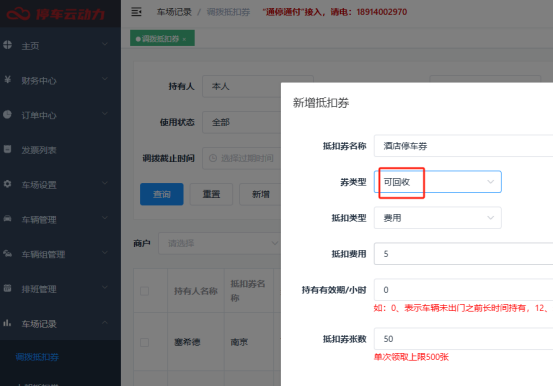Open 发票列表 in the sidebar
Image resolution: width=554 pixels, height=386 pixels.
tap(60, 150)
